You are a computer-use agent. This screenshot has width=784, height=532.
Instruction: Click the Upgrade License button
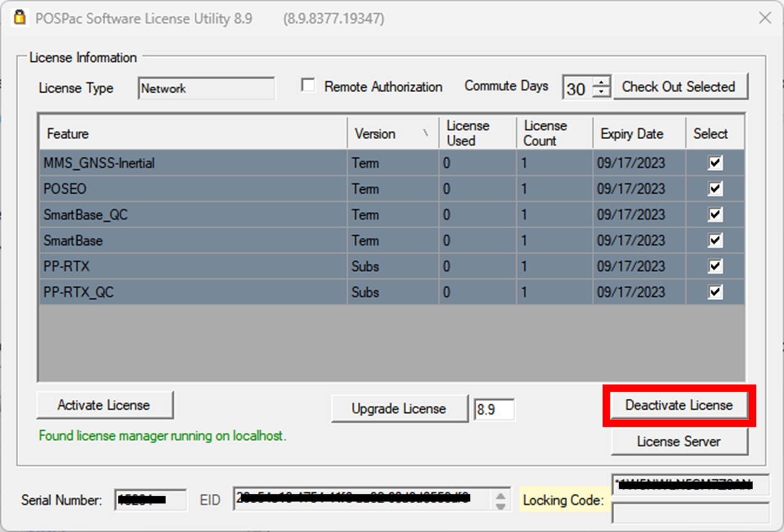[399, 409]
